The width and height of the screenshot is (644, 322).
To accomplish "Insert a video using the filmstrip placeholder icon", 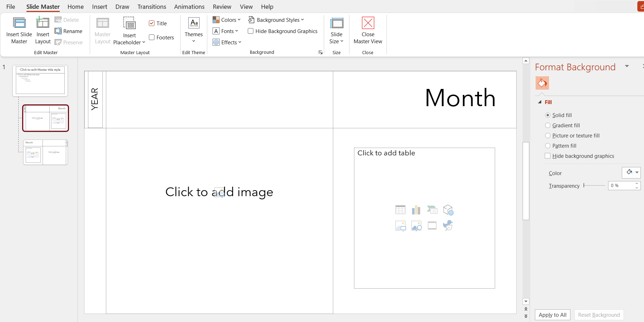I will pyautogui.click(x=432, y=225).
